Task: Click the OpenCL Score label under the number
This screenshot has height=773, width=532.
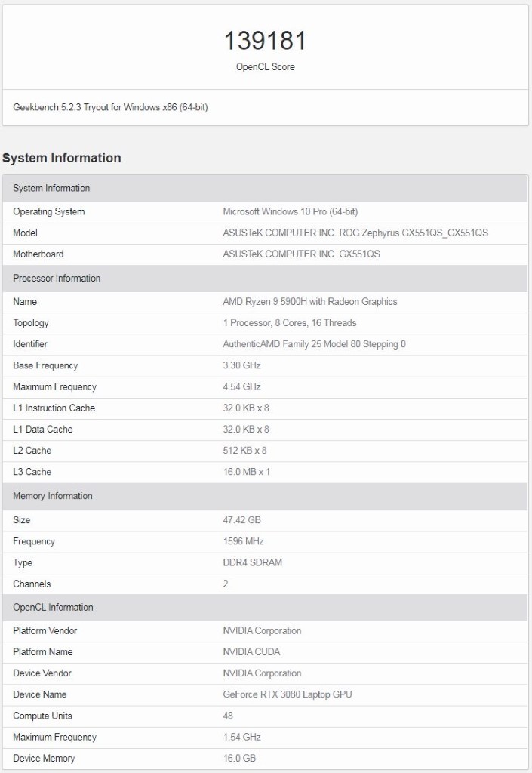Action: click(x=265, y=67)
